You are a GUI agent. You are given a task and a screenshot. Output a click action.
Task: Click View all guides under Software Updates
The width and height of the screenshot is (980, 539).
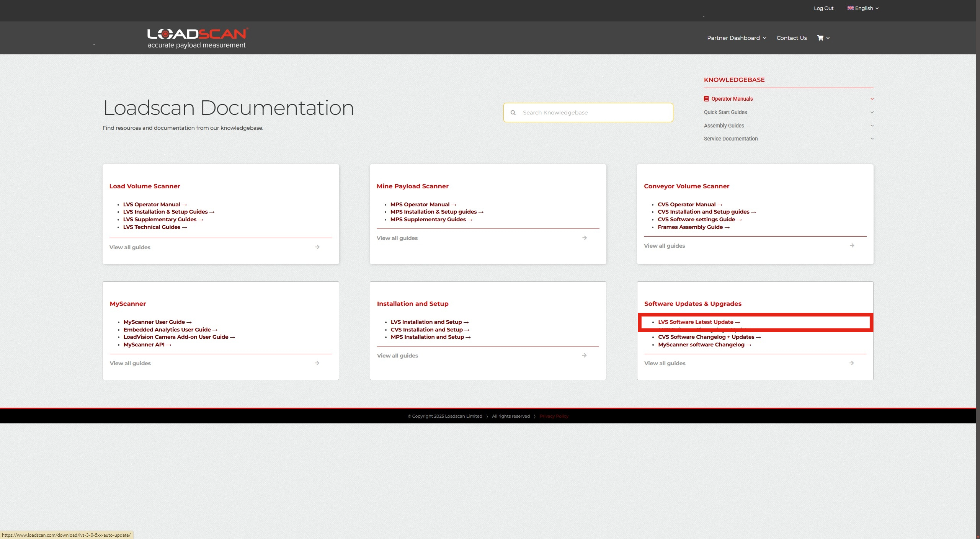click(x=665, y=363)
